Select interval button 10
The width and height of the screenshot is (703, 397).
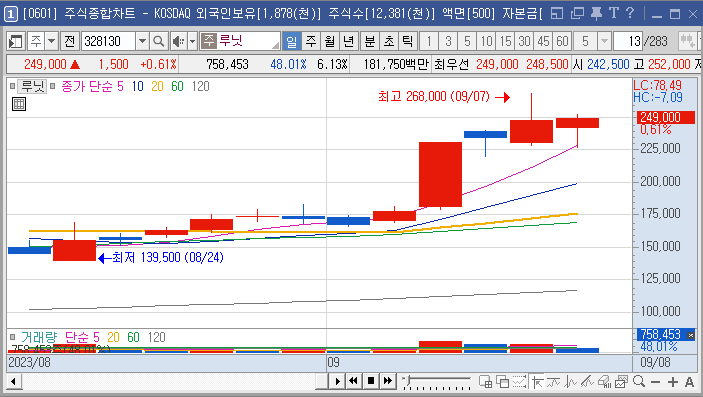point(486,42)
